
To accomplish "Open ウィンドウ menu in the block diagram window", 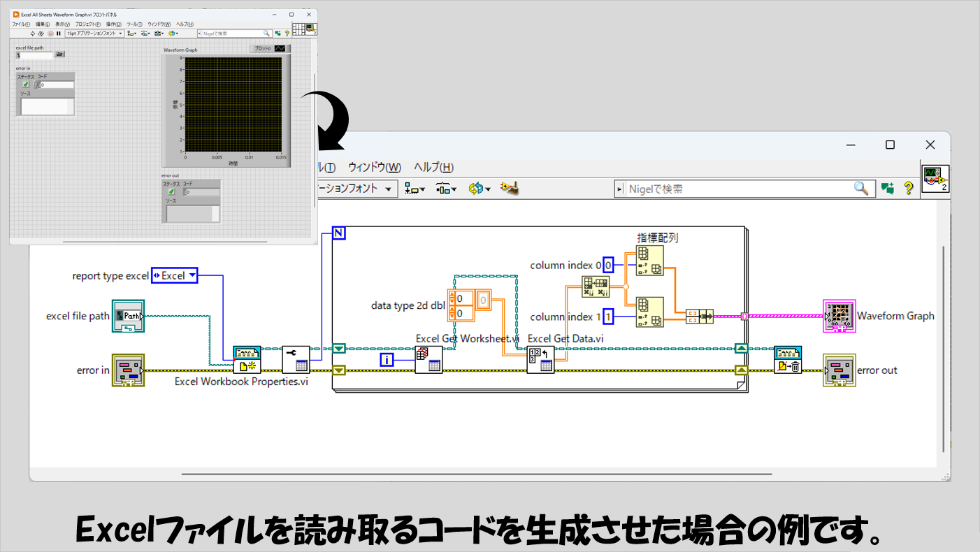I will coord(375,168).
